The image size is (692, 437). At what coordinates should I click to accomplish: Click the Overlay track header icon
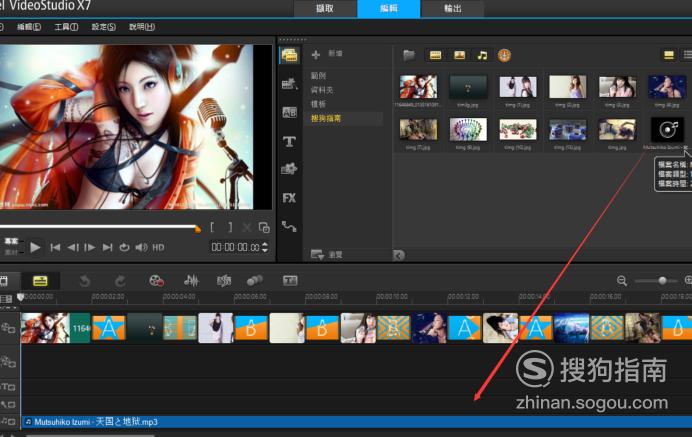(x=8, y=362)
